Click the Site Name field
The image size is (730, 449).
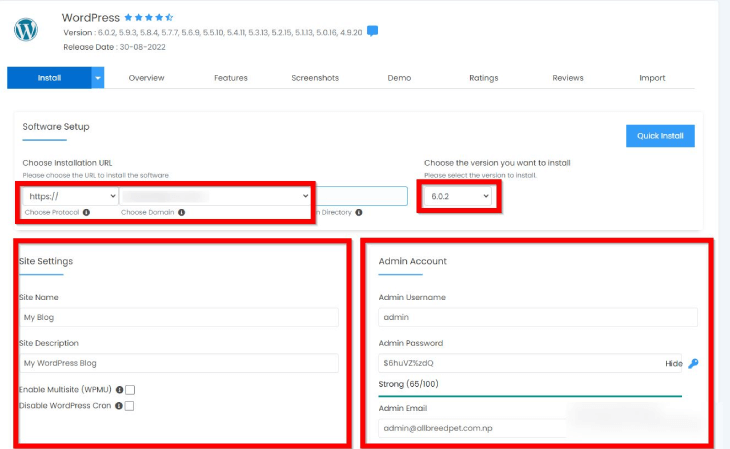[179, 317]
